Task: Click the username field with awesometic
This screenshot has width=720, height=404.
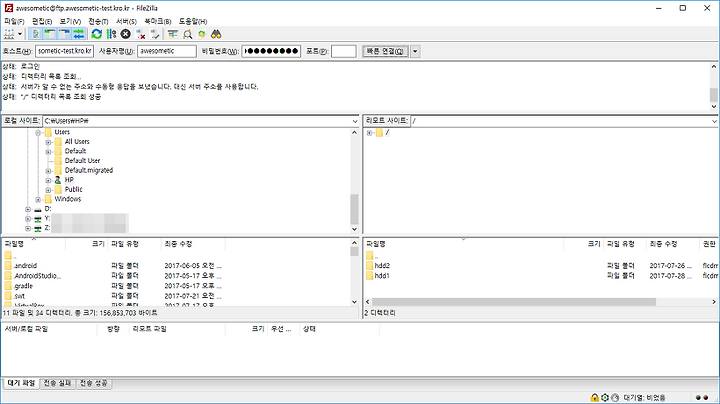Action: point(167,51)
